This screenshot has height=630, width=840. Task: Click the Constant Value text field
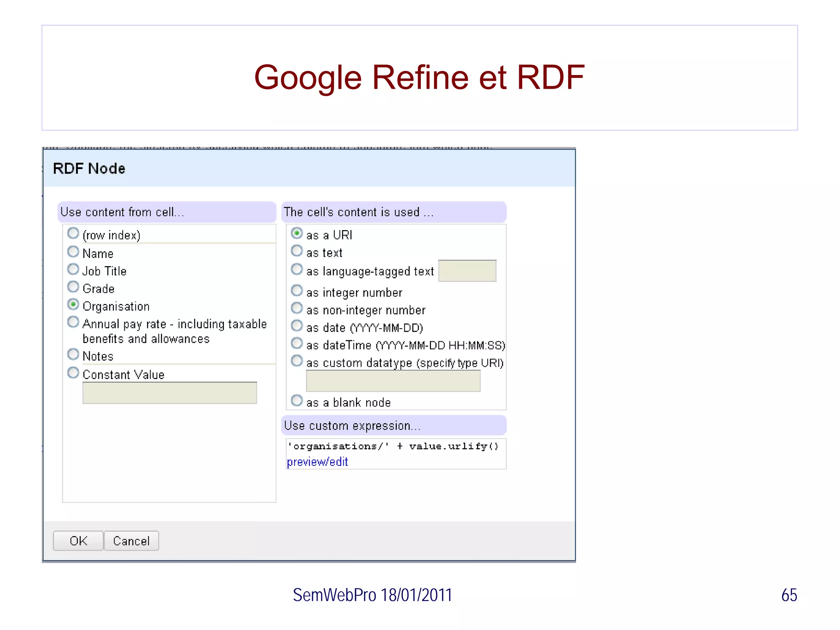pos(169,393)
